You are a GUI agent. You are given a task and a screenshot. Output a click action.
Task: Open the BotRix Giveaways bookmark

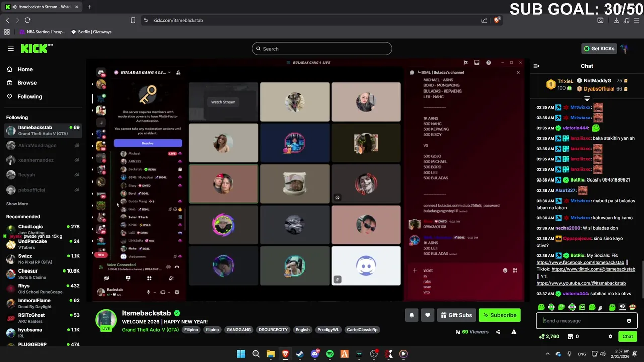[91, 32]
